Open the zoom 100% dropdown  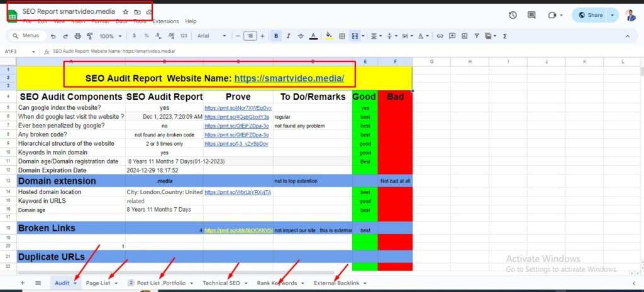(111, 36)
